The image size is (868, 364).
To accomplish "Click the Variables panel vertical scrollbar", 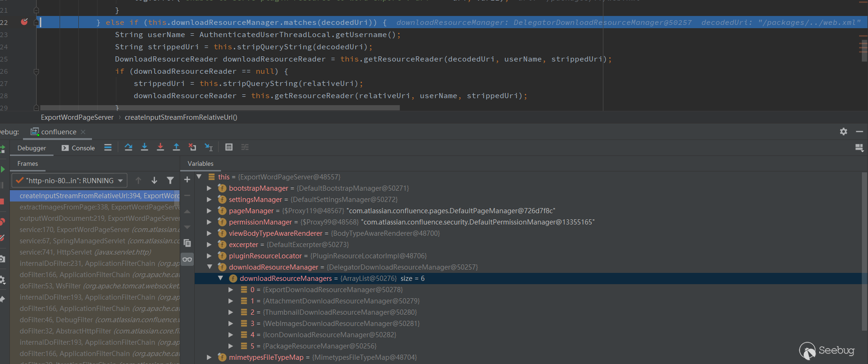I will [865, 251].
